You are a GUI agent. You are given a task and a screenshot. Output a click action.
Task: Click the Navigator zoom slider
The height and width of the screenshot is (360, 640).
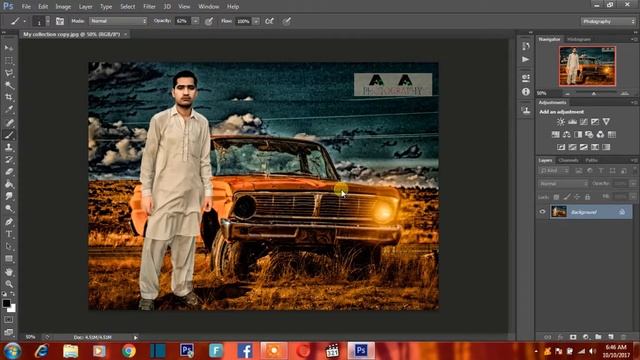[x=594, y=93]
